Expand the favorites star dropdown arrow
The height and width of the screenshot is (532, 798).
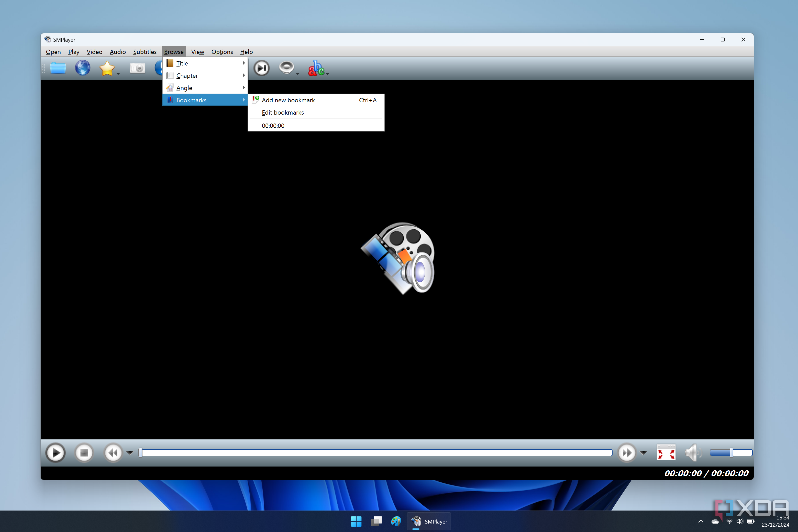[118, 74]
